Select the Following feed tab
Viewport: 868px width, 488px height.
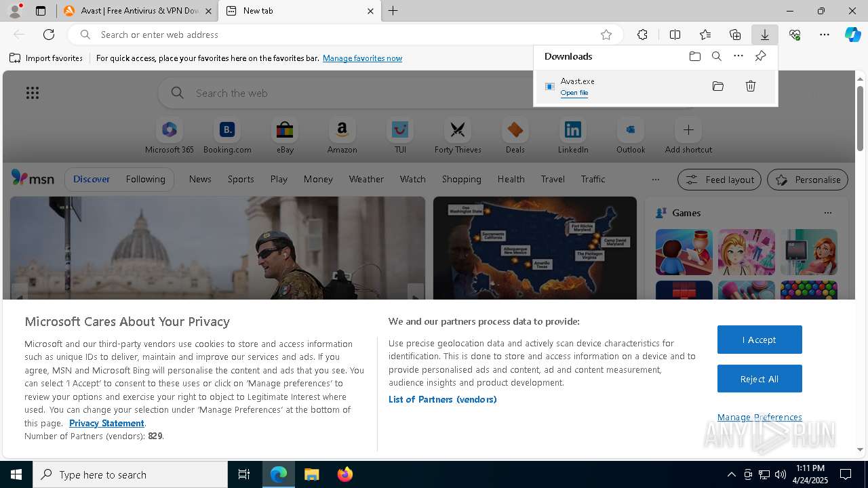click(145, 179)
